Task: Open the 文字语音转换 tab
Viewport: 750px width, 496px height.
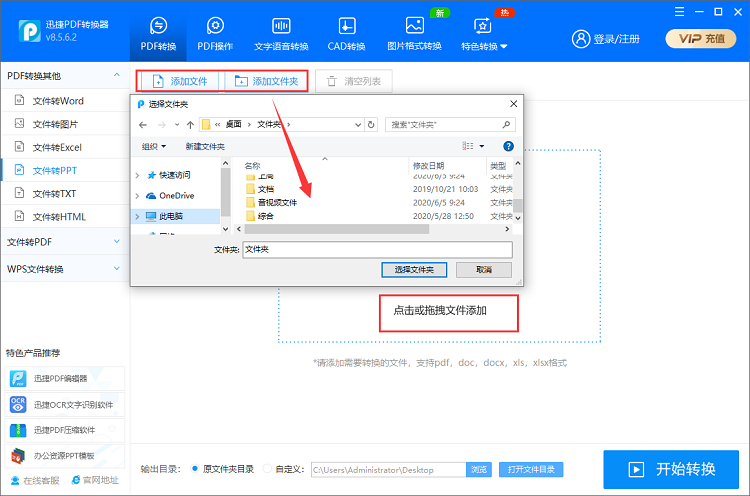Action: coord(281,34)
